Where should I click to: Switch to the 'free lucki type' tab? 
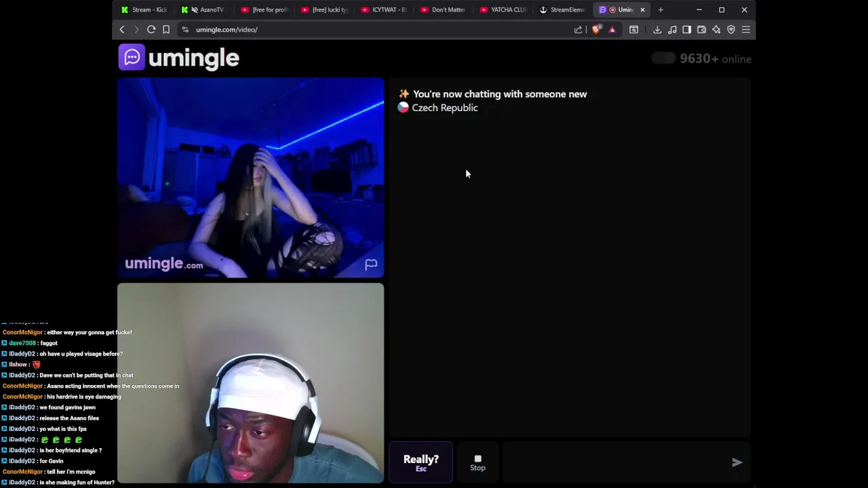tap(324, 9)
